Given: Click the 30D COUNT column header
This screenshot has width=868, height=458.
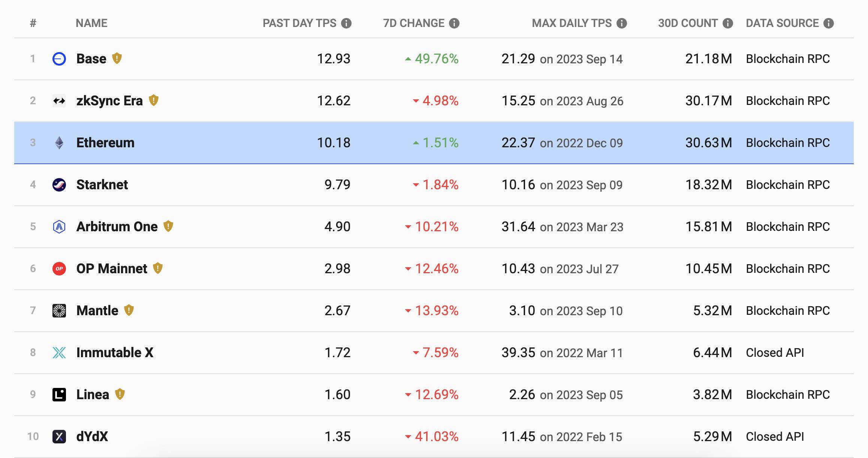Looking at the screenshot, I should tap(688, 23).
